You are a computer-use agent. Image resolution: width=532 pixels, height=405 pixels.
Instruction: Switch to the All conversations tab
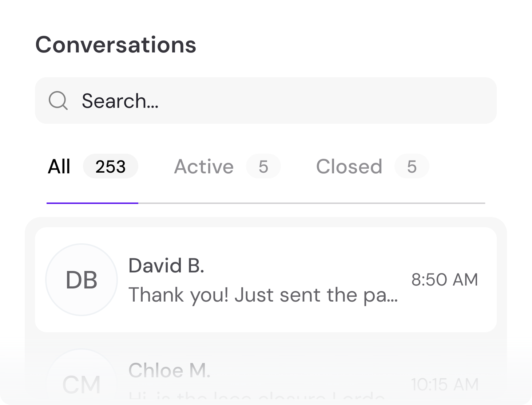(59, 166)
